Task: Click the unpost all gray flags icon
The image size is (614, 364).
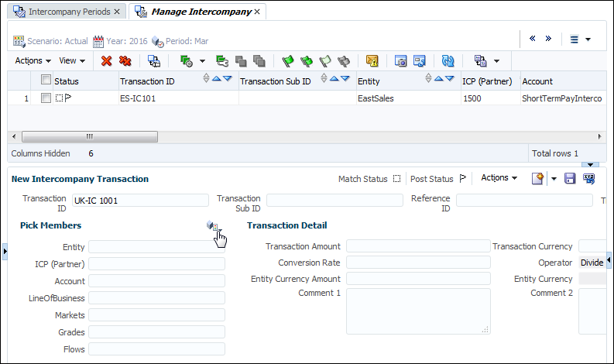Action: pyautogui.click(x=344, y=60)
